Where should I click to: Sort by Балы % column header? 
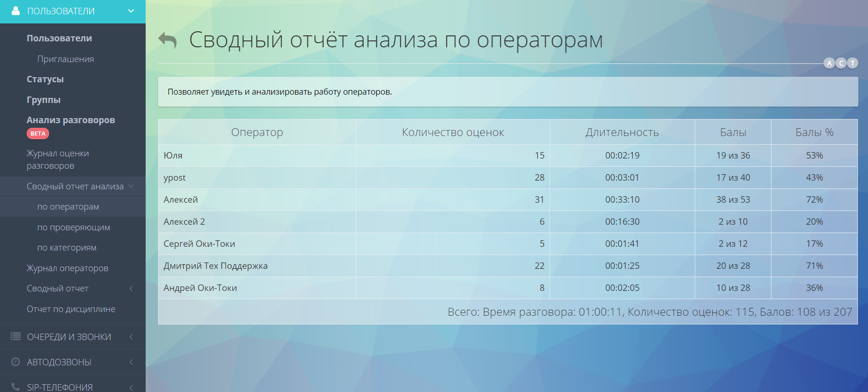click(x=814, y=132)
